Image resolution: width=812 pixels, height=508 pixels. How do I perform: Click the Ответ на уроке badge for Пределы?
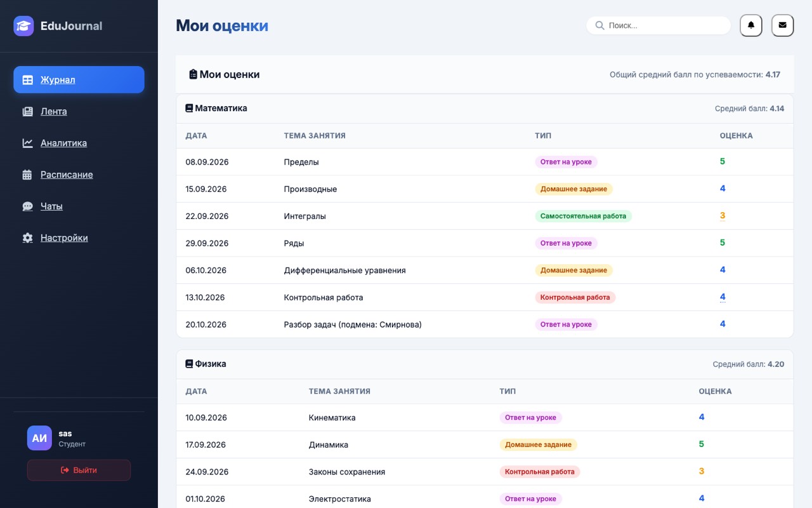(566, 162)
